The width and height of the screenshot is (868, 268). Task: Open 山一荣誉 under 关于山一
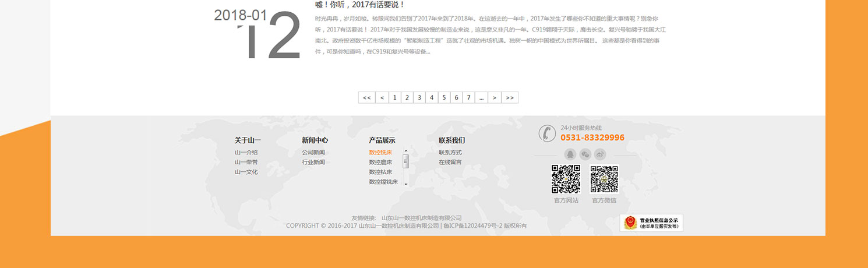pos(246,163)
